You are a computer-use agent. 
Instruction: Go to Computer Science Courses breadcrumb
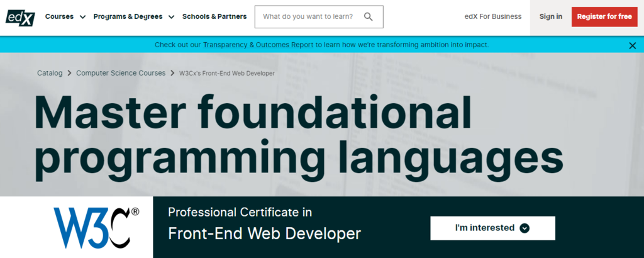121,73
